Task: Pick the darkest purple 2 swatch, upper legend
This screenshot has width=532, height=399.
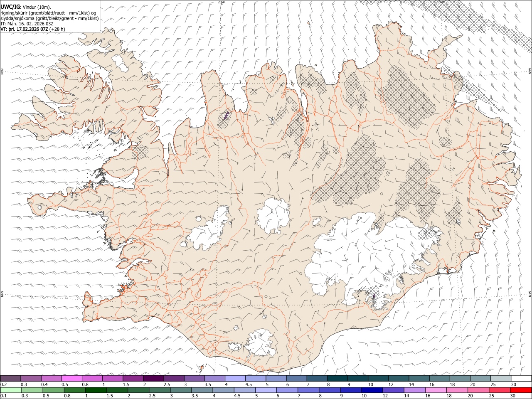Action: coord(153,378)
